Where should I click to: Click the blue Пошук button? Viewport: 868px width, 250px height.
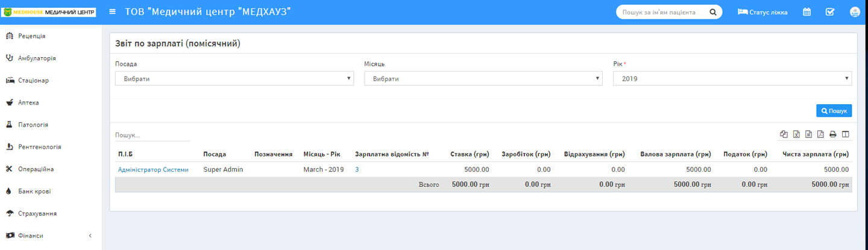(x=834, y=111)
